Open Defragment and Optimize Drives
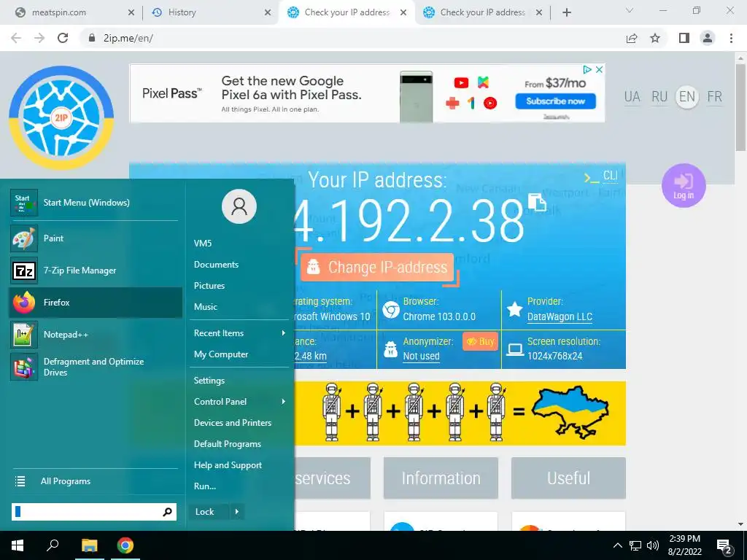The width and height of the screenshot is (747, 560). tap(96, 367)
